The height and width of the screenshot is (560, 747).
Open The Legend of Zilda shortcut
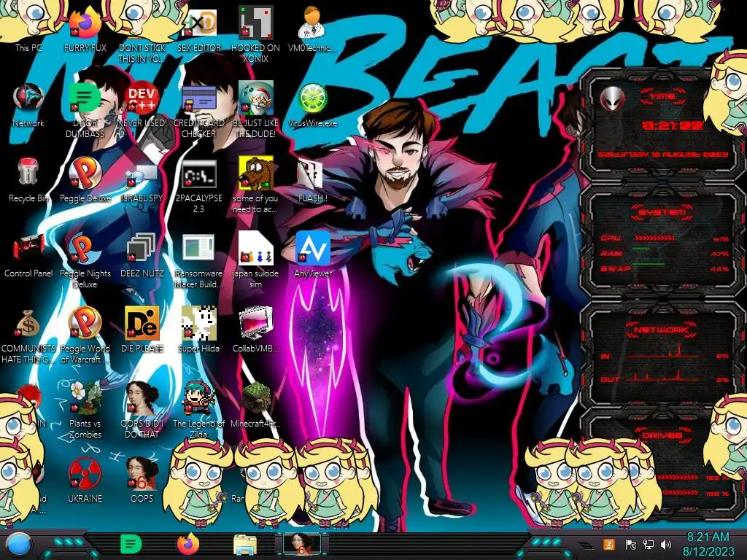coord(198,410)
